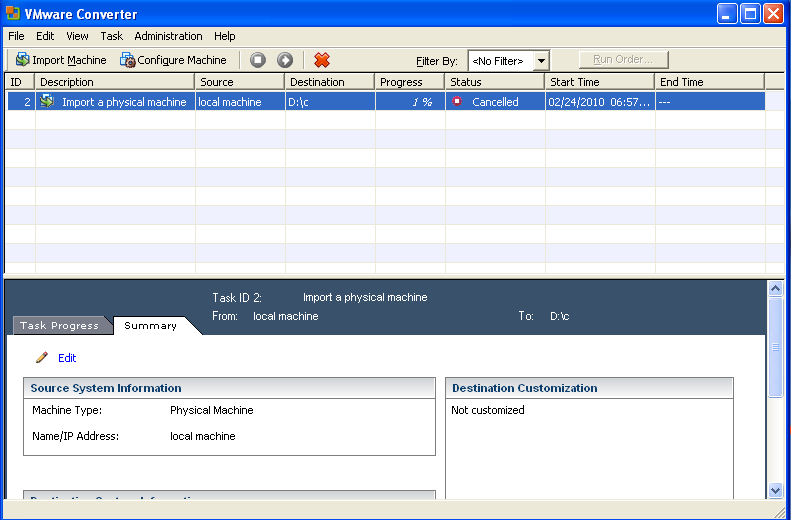Click the 'D:\c' destination cell in table
The image size is (791, 520).
point(330,102)
